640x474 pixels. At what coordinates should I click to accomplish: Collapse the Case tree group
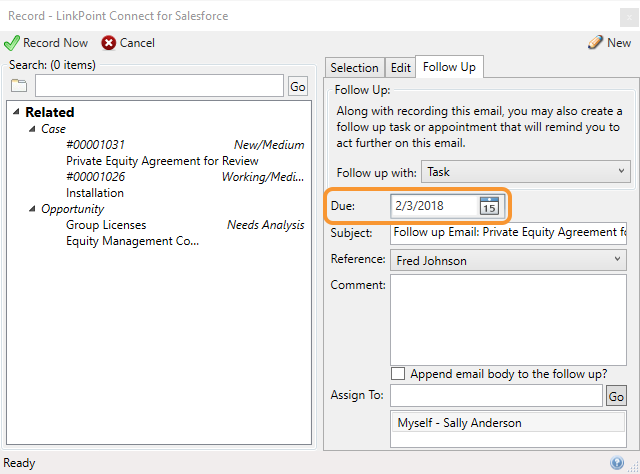click(x=32, y=129)
